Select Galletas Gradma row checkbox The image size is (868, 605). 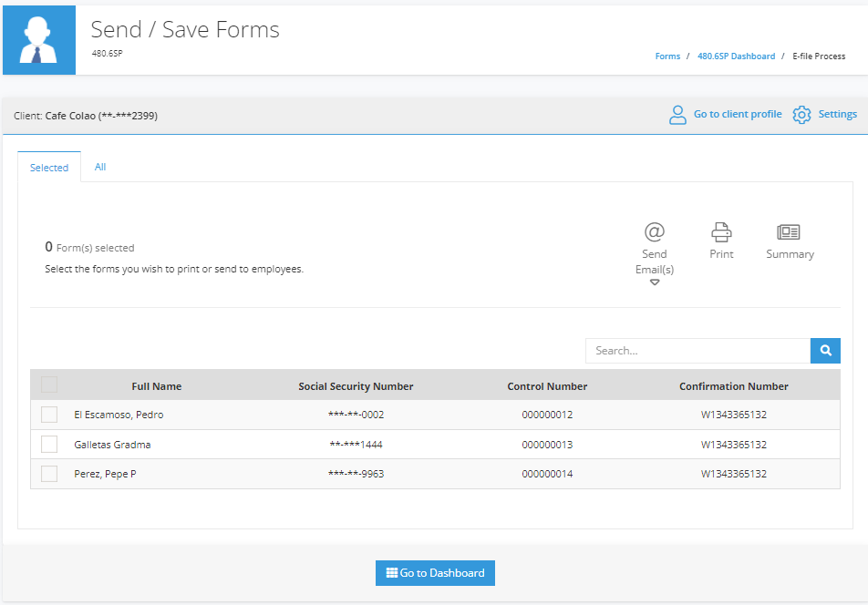click(x=49, y=444)
